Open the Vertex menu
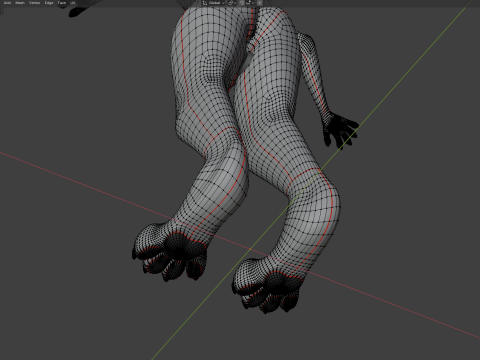480x360 pixels. point(34,3)
